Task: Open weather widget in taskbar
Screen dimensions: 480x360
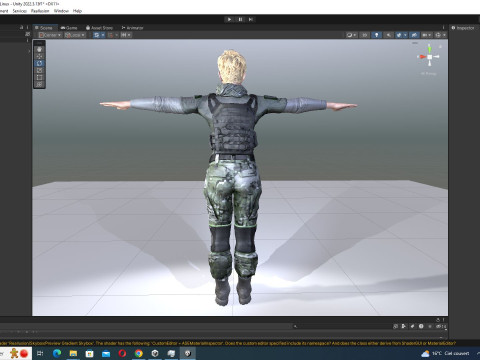Action: [445, 353]
